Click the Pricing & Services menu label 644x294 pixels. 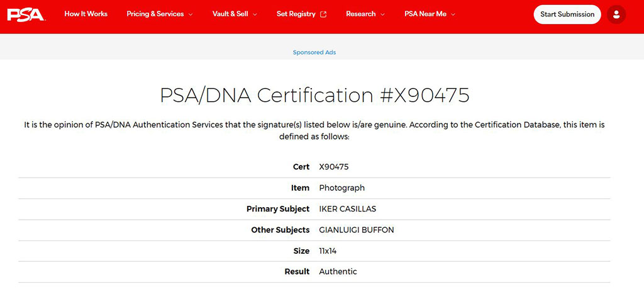pyautogui.click(x=155, y=14)
